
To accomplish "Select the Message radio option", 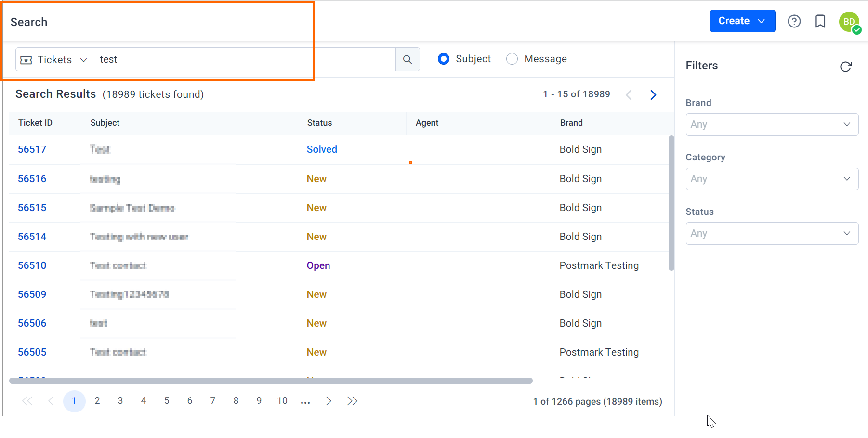I will point(512,59).
